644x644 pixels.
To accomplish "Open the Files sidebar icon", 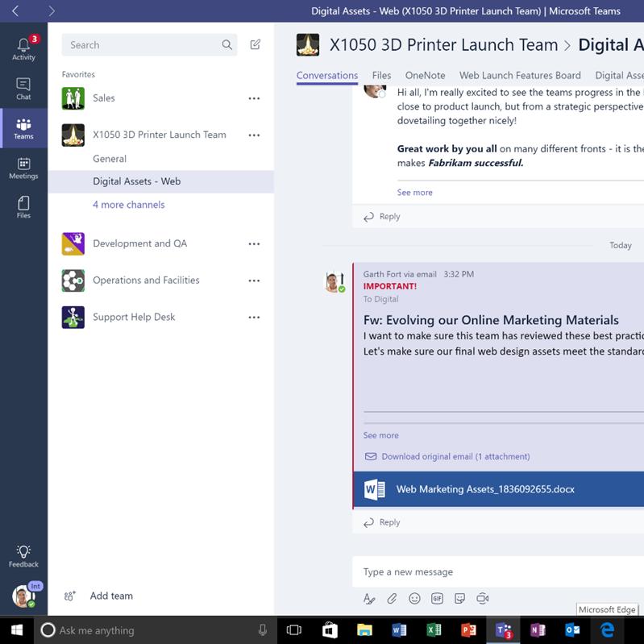I will pyautogui.click(x=23, y=207).
